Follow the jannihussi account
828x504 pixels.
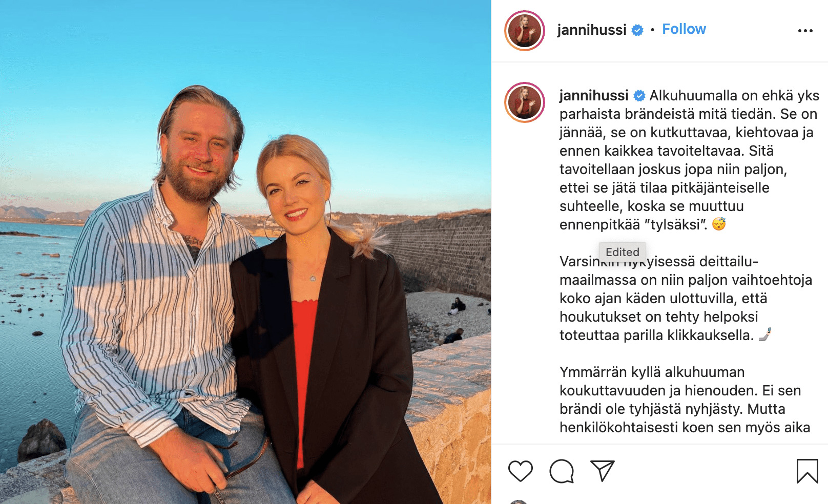pos(684,29)
